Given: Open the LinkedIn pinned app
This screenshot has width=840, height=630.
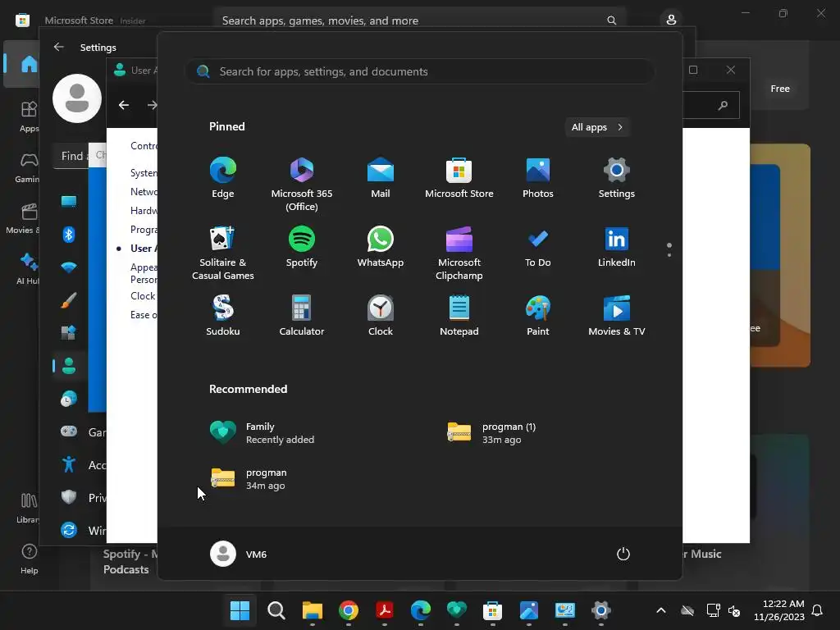Looking at the screenshot, I should click(x=617, y=246).
